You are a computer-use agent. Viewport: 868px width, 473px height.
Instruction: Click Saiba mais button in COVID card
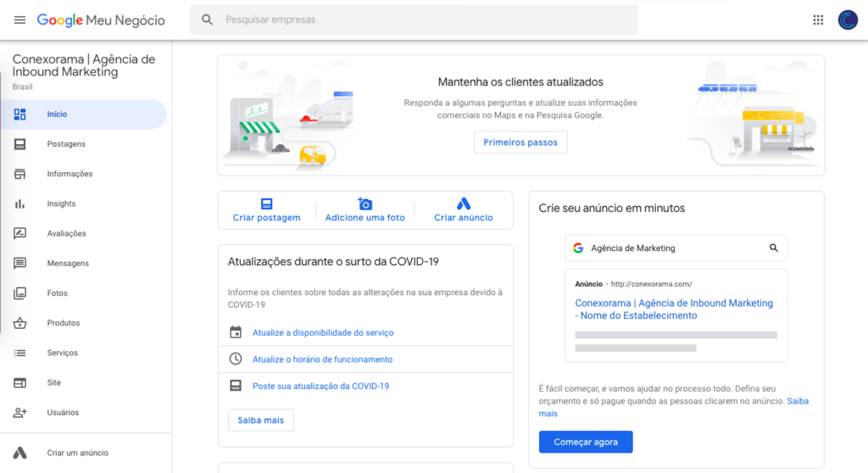tap(261, 420)
